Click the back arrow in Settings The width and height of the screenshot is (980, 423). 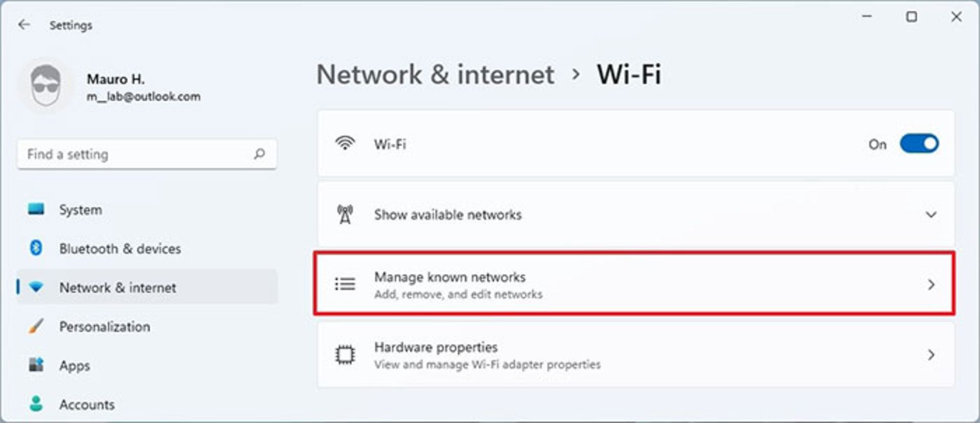coord(23,24)
